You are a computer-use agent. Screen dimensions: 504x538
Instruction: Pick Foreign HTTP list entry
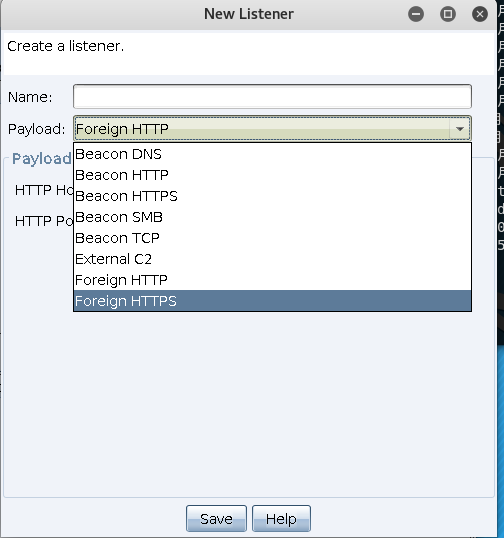click(x=272, y=280)
